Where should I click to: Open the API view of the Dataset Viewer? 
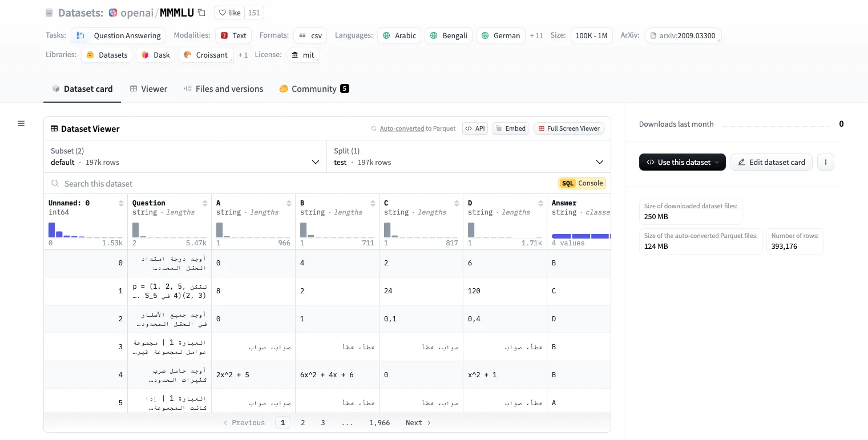tap(475, 128)
